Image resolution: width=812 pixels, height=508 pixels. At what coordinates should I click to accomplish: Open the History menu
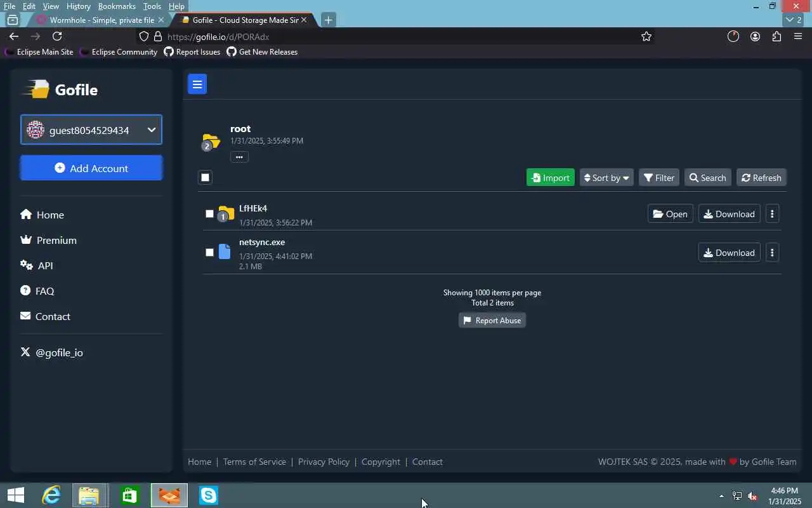78,6
